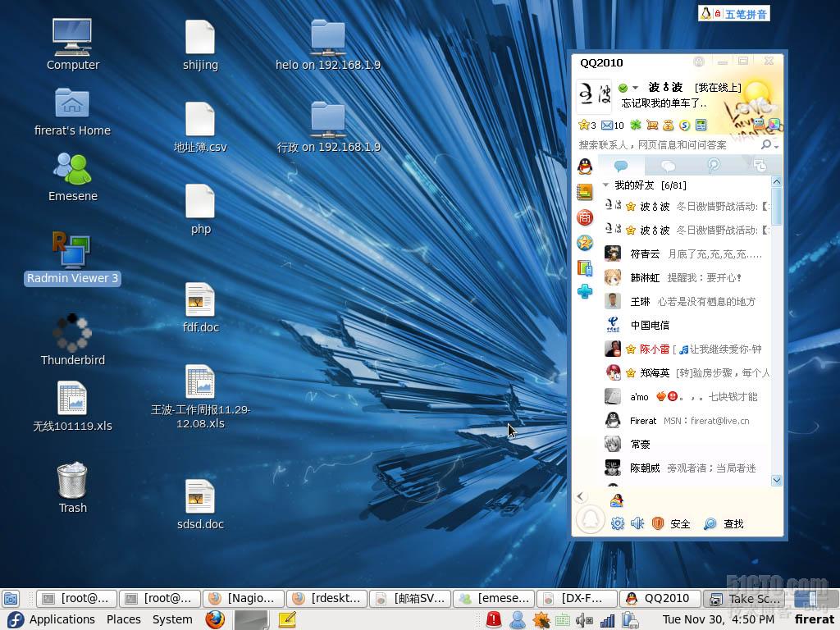Open Qzone star icon showing 3
Screen dimensions: 840x630
[587, 126]
